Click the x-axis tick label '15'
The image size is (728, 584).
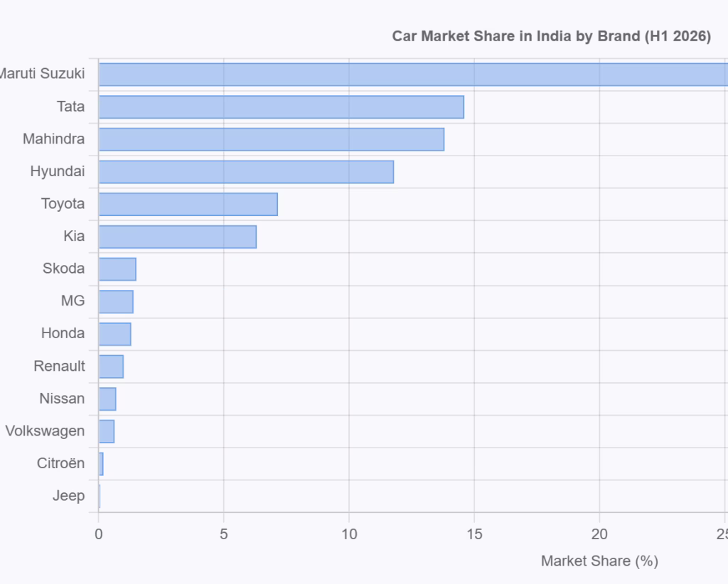pyautogui.click(x=474, y=534)
